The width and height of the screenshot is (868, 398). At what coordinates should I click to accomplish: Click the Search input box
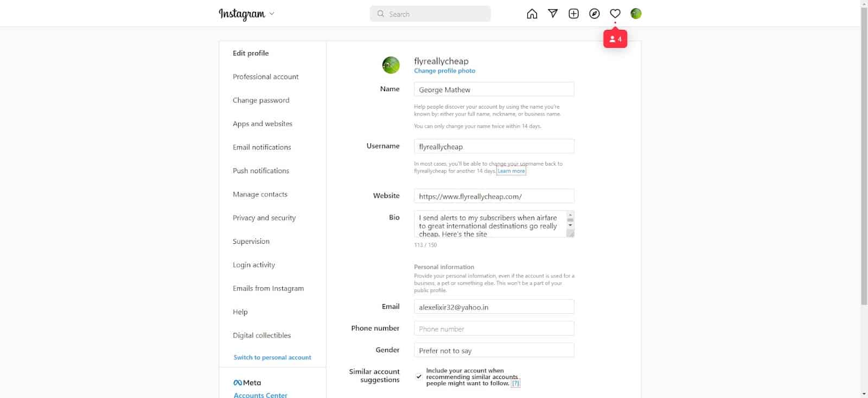point(430,14)
